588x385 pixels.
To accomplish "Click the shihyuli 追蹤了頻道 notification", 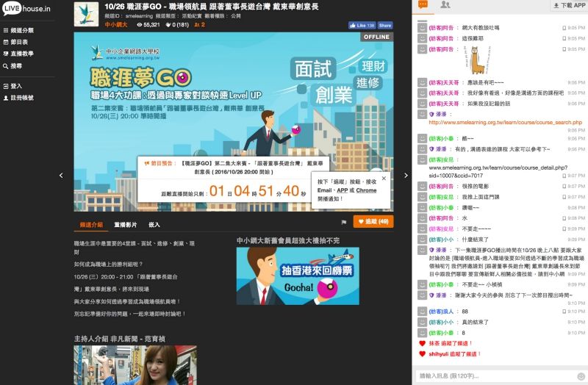I will pyautogui.click(x=454, y=354).
